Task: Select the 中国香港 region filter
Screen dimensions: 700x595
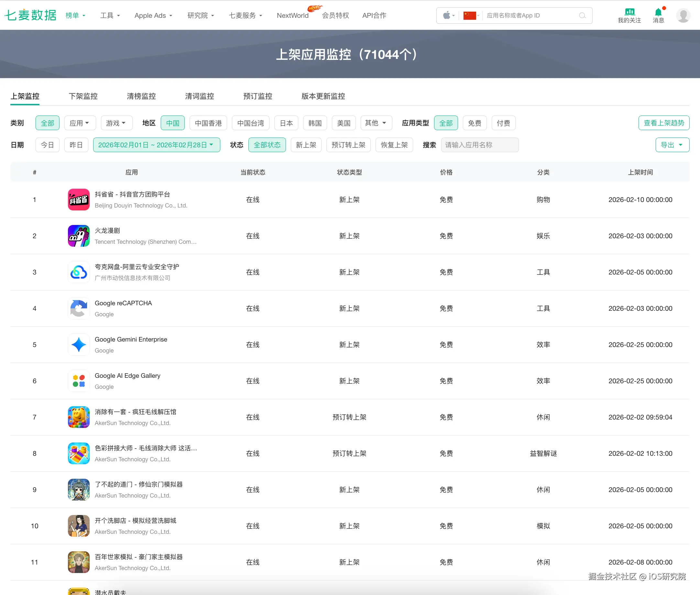Action: pyautogui.click(x=208, y=123)
